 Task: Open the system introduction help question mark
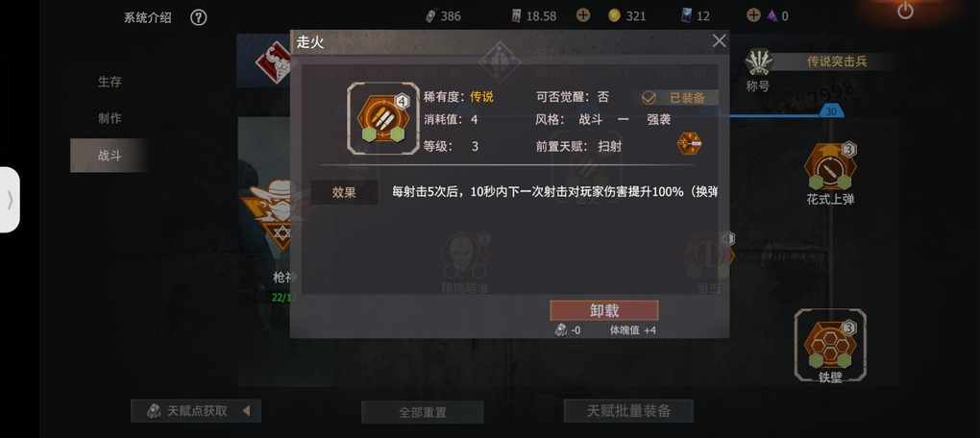point(198,17)
